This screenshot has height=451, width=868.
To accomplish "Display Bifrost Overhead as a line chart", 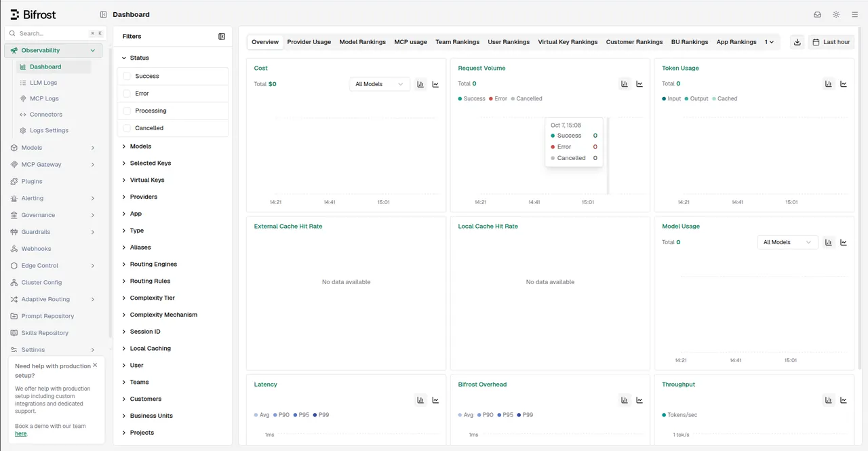I will click(x=639, y=400).
